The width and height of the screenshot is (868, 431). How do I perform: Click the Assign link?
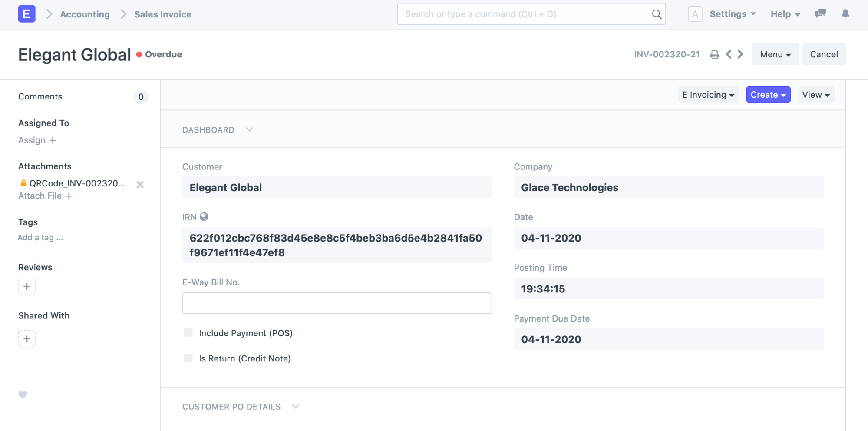click(32, 140)
